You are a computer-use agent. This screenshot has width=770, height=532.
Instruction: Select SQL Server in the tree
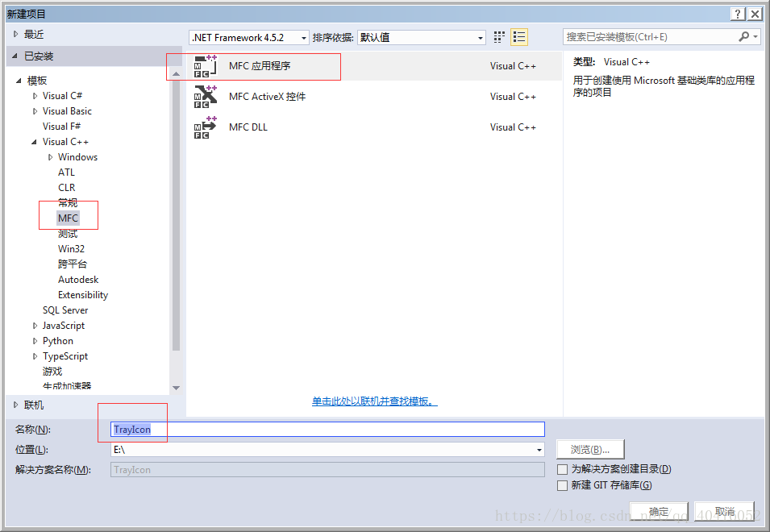pyautogui.click(x=65, y=310)
